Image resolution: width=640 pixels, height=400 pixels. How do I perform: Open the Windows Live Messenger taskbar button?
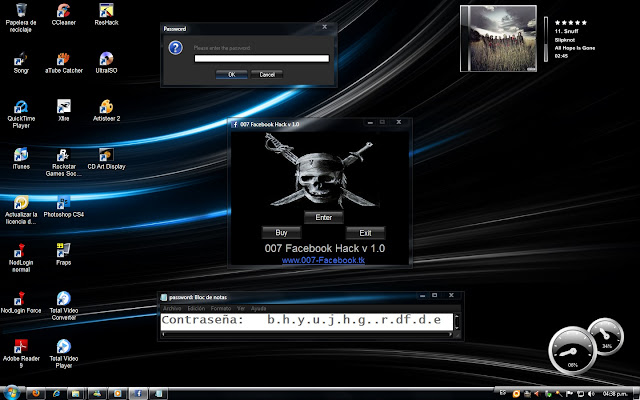pos(97,393)
